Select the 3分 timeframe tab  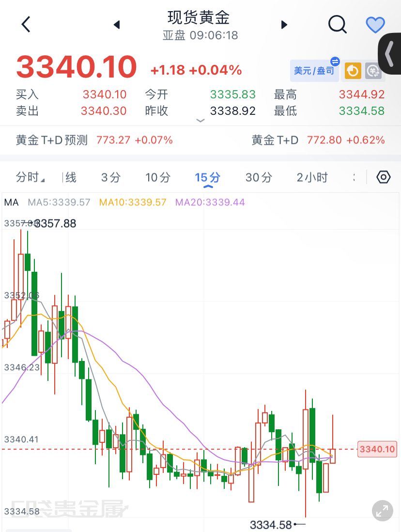coord(111,177)
